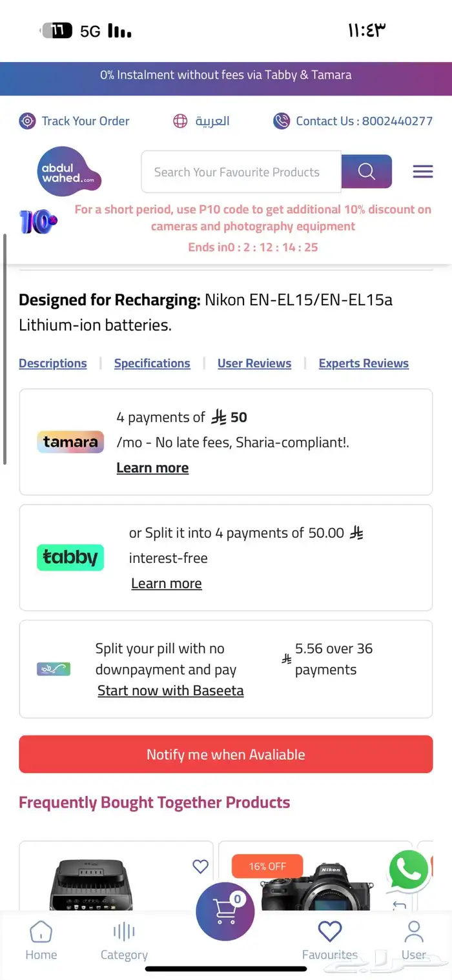The image size is (452, 980).
Task: Open the Category tab
Action: coord(124,941)
